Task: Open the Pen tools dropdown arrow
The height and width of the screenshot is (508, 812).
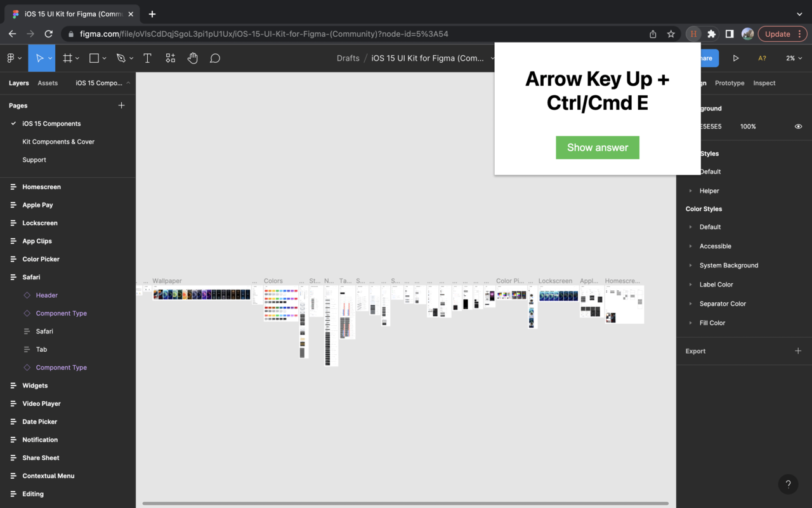Action: point(131,58)
